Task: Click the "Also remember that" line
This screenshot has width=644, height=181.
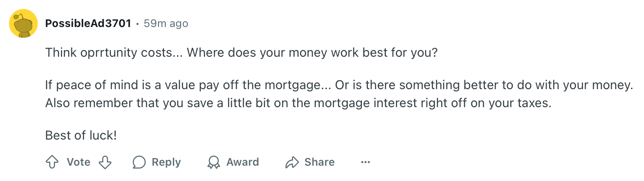Action: 180,103
